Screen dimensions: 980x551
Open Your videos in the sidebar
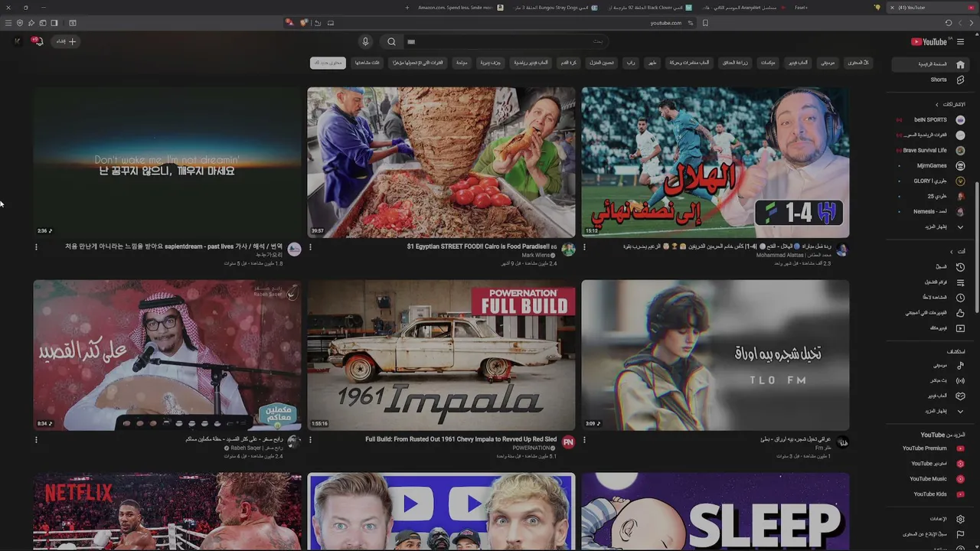[931, 328]
